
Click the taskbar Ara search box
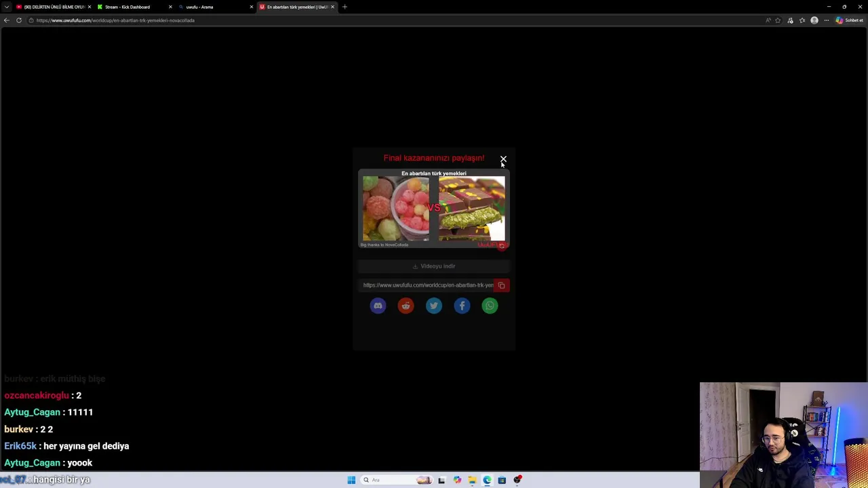pyautogui.click(x=397, y=480)
